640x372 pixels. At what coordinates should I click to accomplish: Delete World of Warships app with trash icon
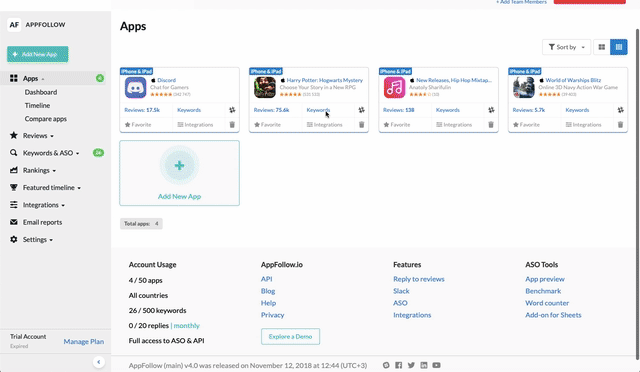point(620,125)
